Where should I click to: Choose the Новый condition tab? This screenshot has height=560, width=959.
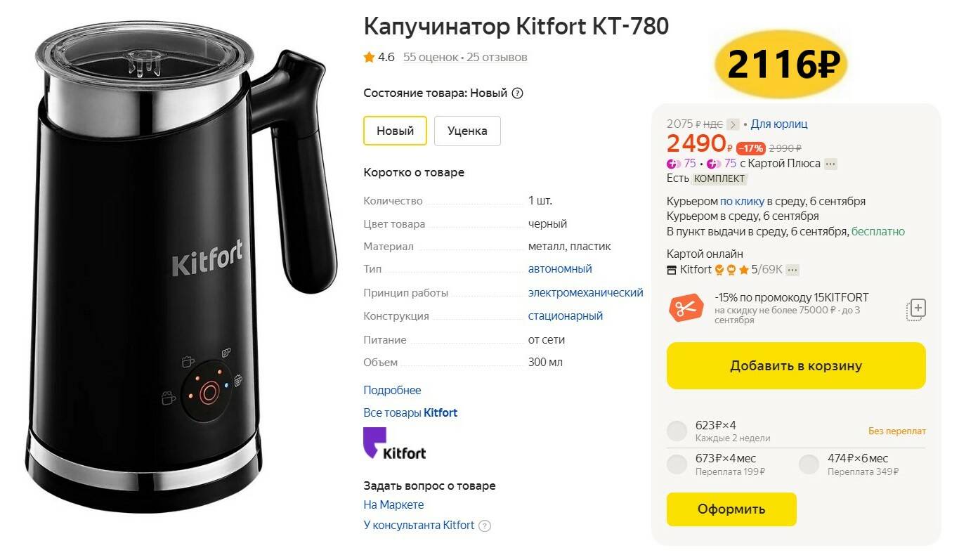tap(395, 131)
